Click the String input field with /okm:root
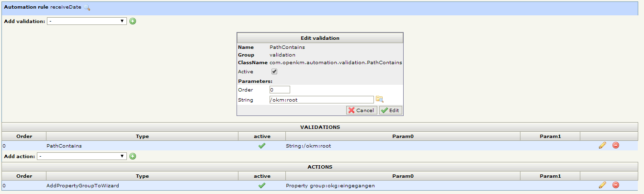This screenshot has height=194, width=644. pos(321,100)
